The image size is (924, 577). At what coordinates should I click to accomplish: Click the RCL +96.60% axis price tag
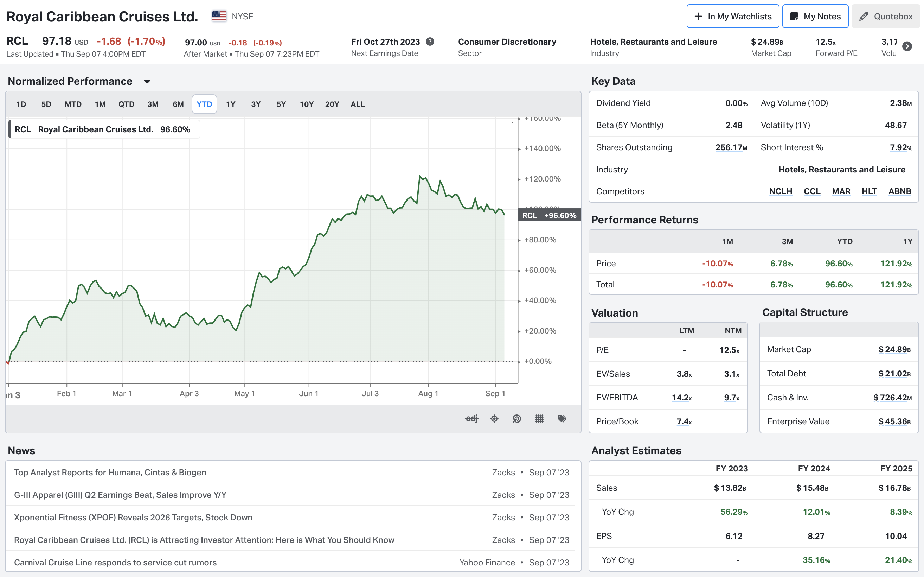[x=549, y=215]
